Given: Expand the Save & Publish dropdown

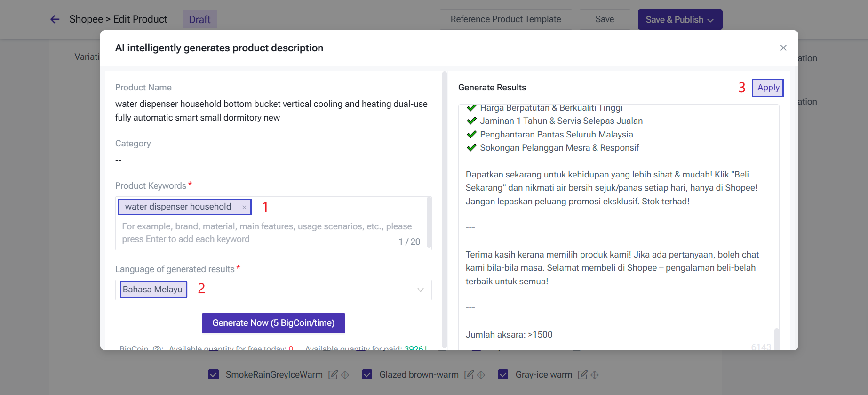Looking at the screenshot, I should click(x=710, y=20).
